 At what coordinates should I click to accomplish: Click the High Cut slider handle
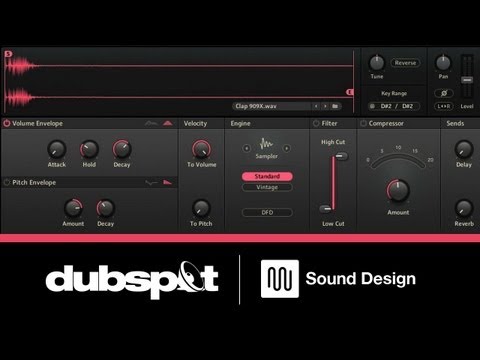coord(341,156)
